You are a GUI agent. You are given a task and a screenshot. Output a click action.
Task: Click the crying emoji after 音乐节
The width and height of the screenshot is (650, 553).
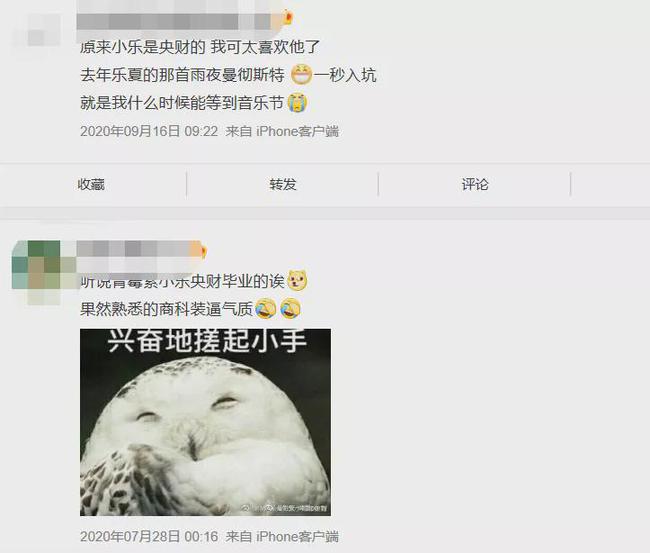click(x=297, y=103)
